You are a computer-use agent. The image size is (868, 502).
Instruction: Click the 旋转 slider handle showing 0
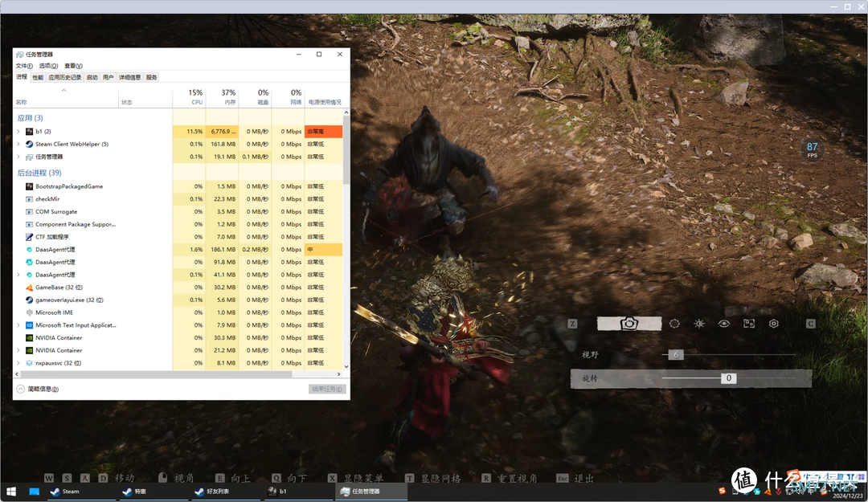pos(728,378)
